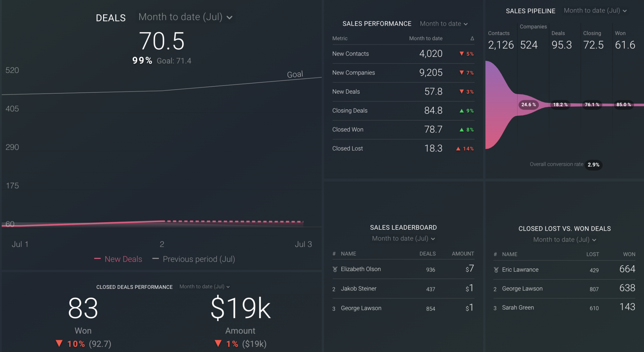The height and width of the screenshot is (352, 644).
Task: Click the delta symbol column header
Action: 472,38
